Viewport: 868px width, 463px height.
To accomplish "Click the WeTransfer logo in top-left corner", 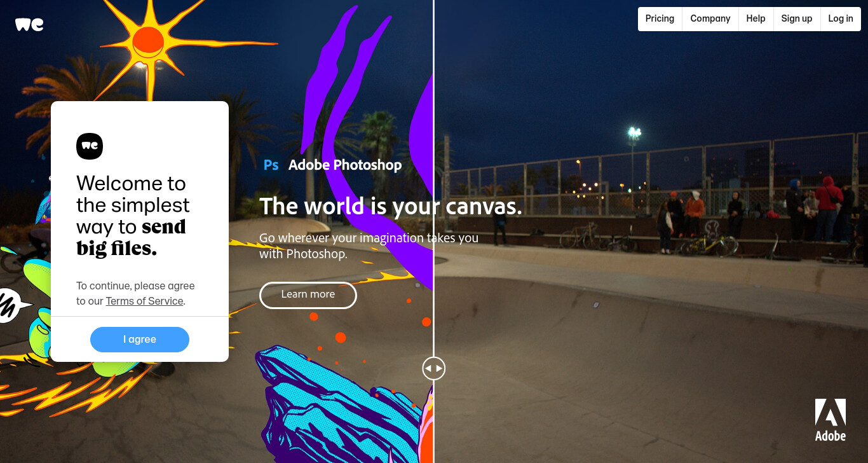I will (x=29, y=24).
